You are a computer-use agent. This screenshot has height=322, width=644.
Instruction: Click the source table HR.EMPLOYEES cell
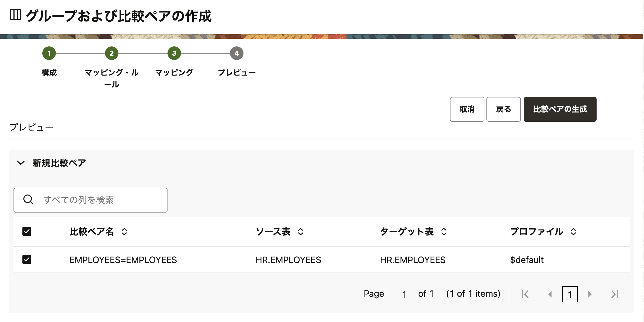[288, 260]
